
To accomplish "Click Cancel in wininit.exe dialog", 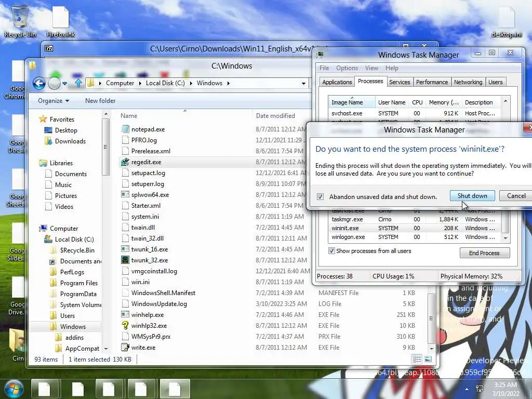I will pos(516,196).
